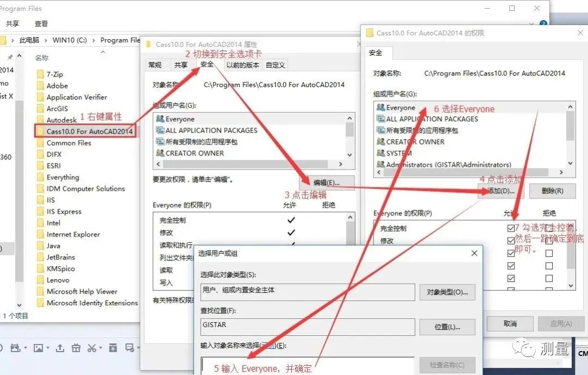Screen dimensions: 588x375
Task: Click 位置(L)... button
Action: pos(448,327)
